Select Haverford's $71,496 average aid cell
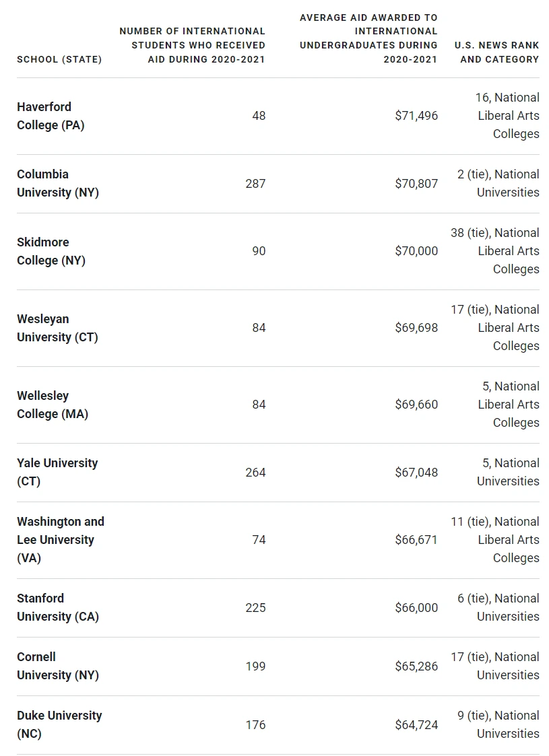Image resolution: width=549 pixels, height=756 pixels. (x=416, y=116)
